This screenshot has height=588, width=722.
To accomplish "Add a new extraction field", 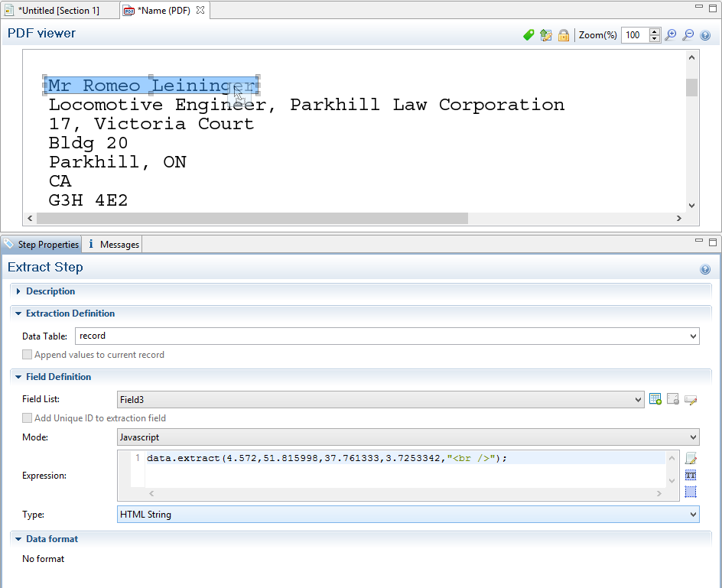I will point(655,399).
